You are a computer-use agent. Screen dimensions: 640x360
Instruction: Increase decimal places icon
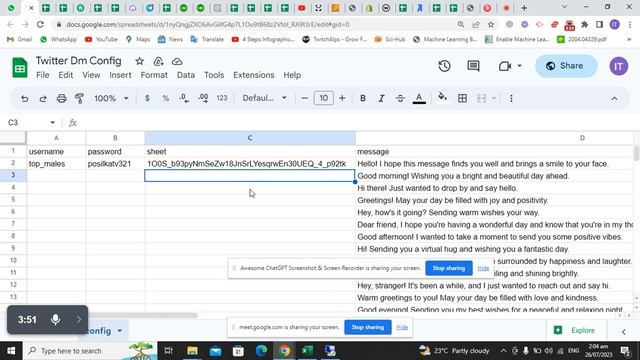pyautogui.click(x=203, y=98)
